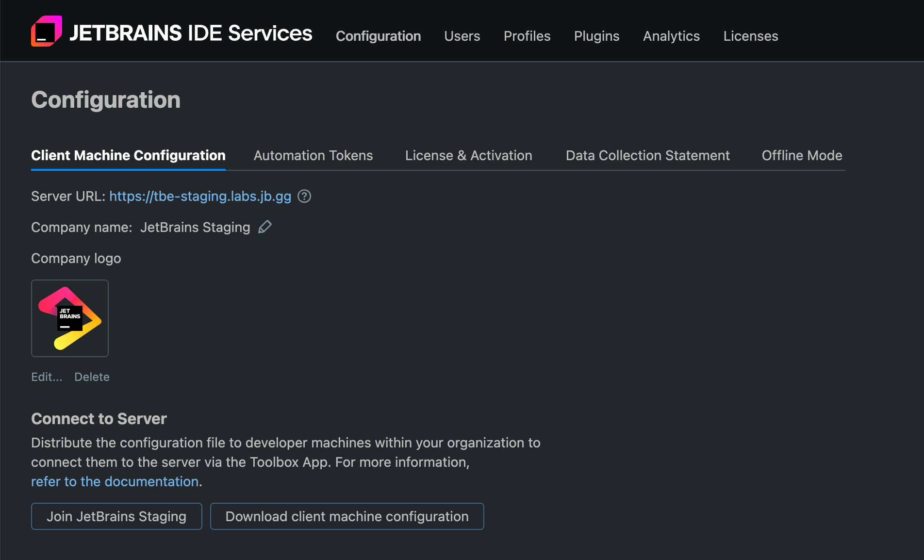The width and height of the screenshot is (924, 560).
Task: Click Download client machine configuration
Action: 346,516
